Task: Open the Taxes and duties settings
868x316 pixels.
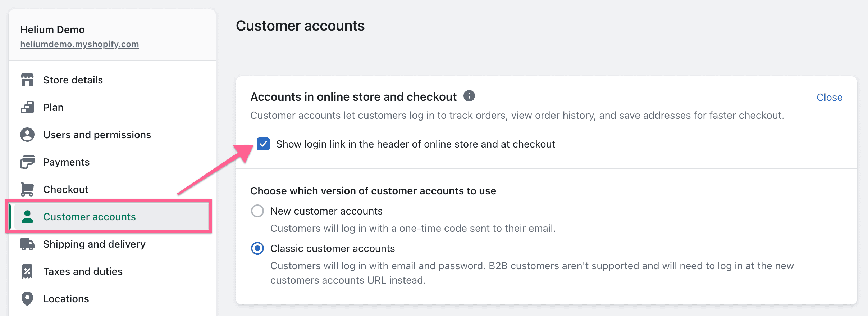Action: (x=83, y=271)
